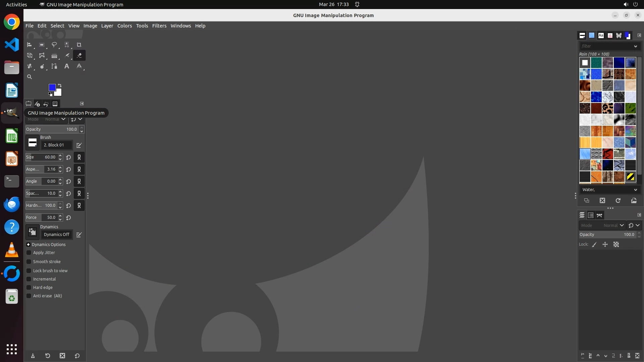Click the Dynamics Off button
The height and width of the screenshot is (362, 644).
point(56,235)
